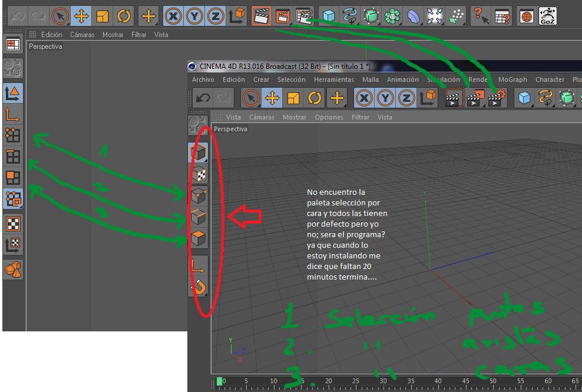Select Edges mode in back window sidebar
582x392 pixels.
pyautogui.click(x=13, y=157)
